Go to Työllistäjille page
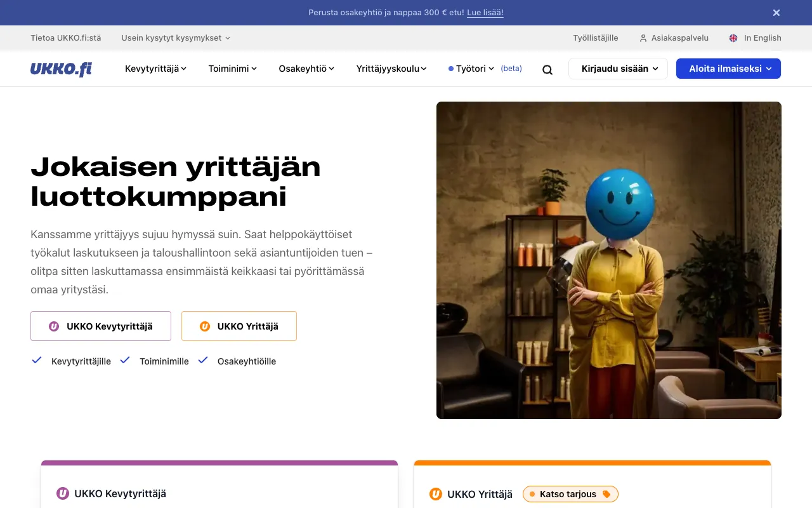 click(x=596, y=38)
